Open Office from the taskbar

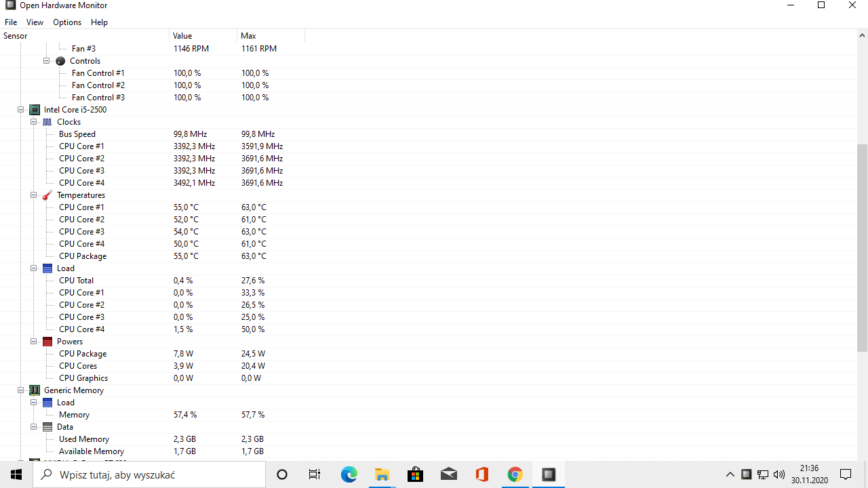[482, 474]
